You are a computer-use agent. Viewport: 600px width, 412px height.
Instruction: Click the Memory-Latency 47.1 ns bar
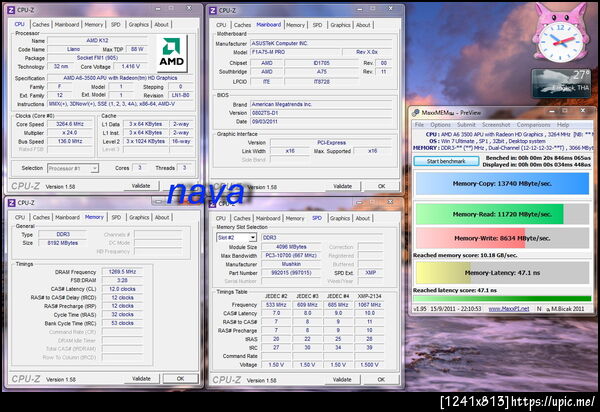502,273
